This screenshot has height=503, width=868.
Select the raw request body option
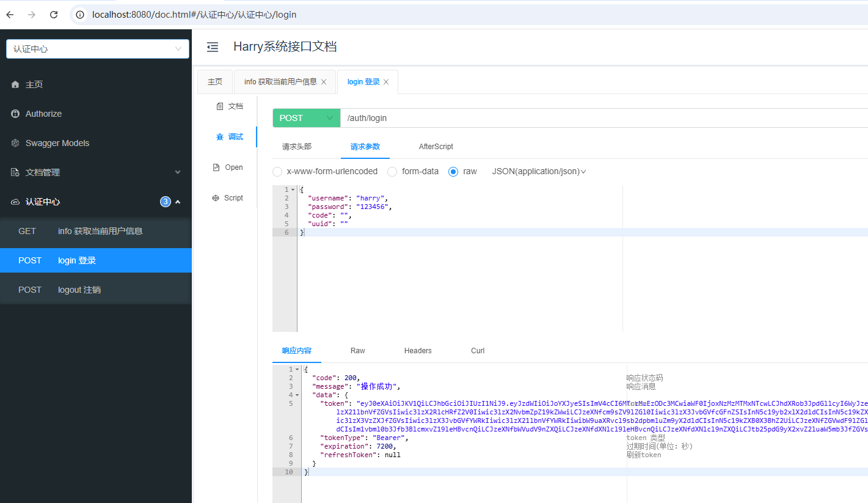[x=453, y=171]
